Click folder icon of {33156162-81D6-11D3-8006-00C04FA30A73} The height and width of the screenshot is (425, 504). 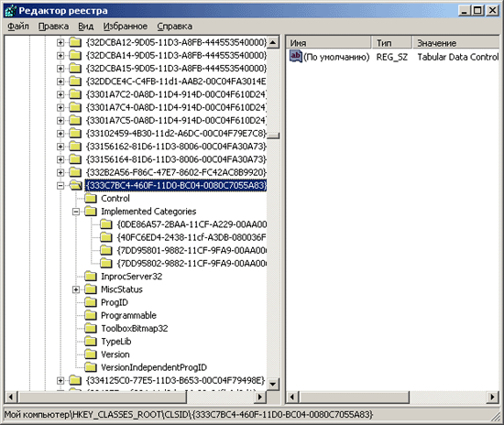pos(75,147)
